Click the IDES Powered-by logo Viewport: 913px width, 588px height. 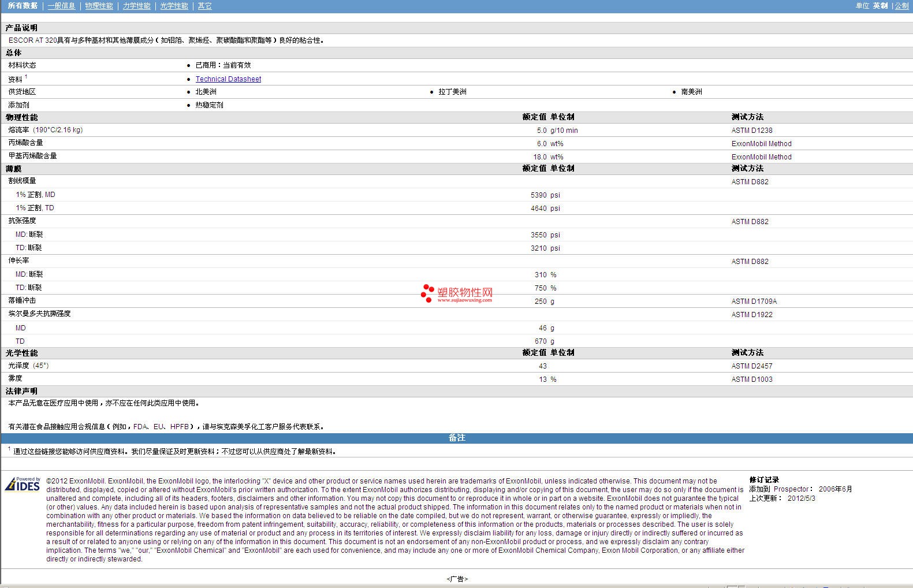[x=23, y=484]
